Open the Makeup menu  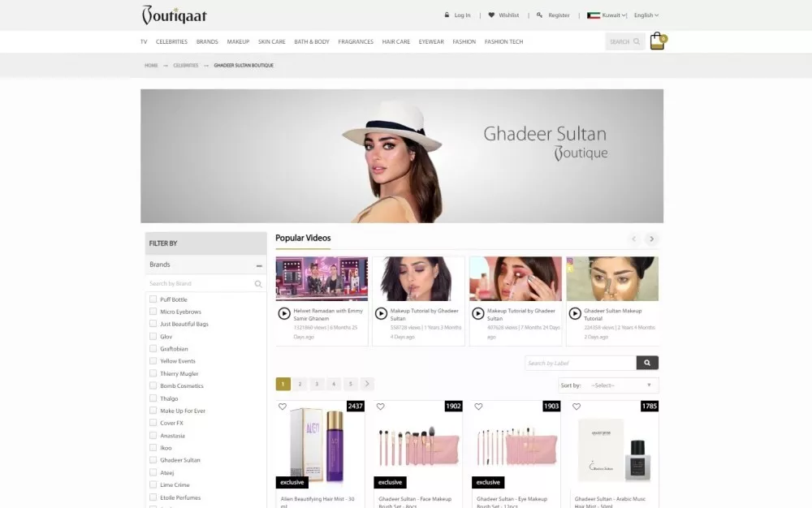238,41
